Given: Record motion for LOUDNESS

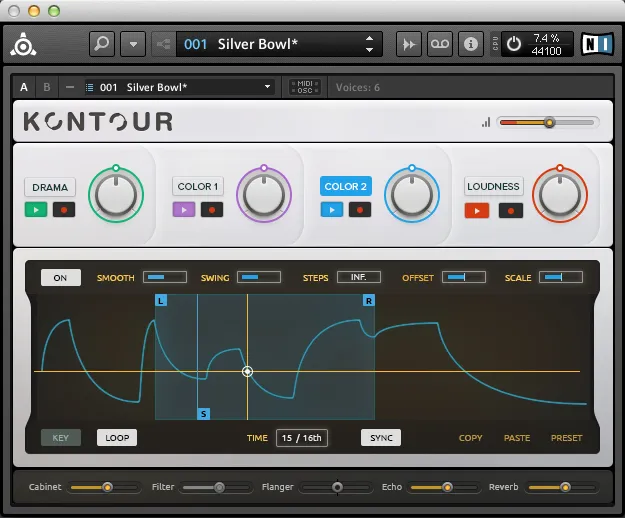Looking at the screenshot, I should click(x=511, y=211).
